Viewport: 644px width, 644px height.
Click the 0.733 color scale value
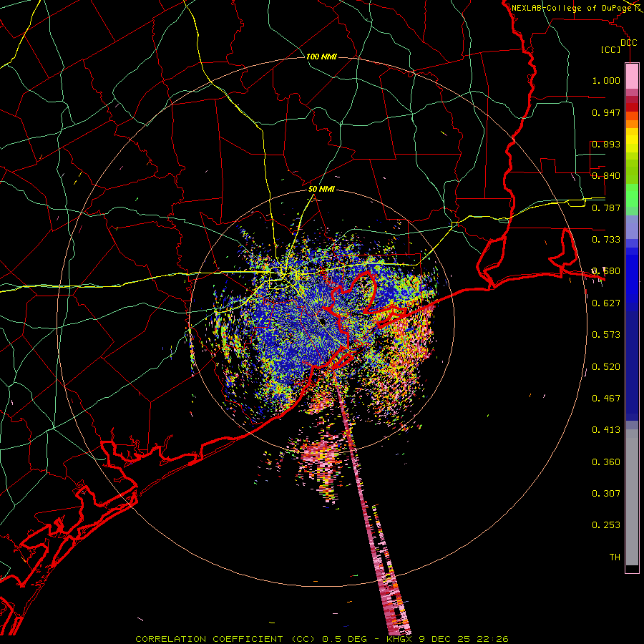[x=606, y=240]
